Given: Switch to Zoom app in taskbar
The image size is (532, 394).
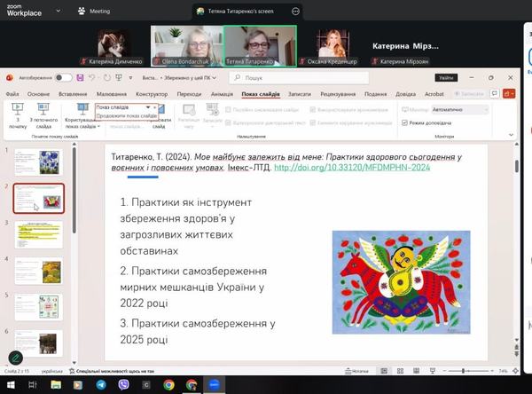Looking at the screenshot, I should point(215,385).
